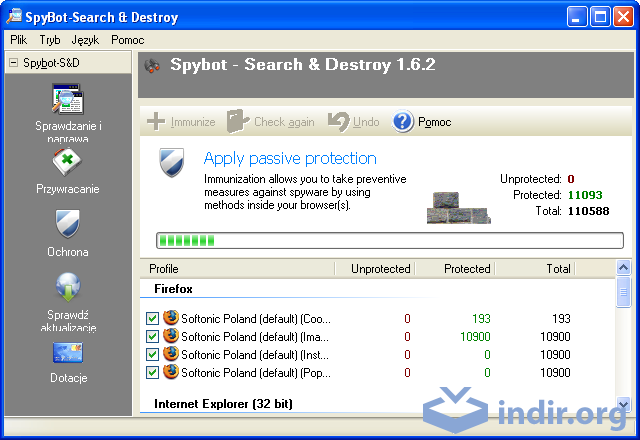Click the Unprotected summary value 0
This screenshot has height=440, width=640.
pyautogui.click(x=571, y=179)
